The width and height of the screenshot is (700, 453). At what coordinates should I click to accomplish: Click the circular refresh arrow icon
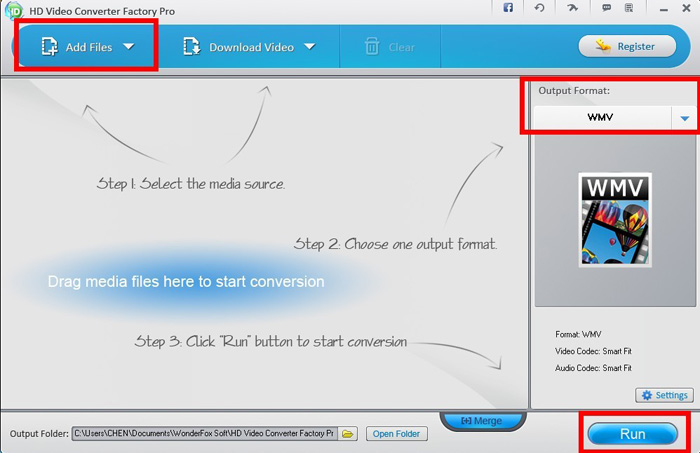click(x=539, y=8)
